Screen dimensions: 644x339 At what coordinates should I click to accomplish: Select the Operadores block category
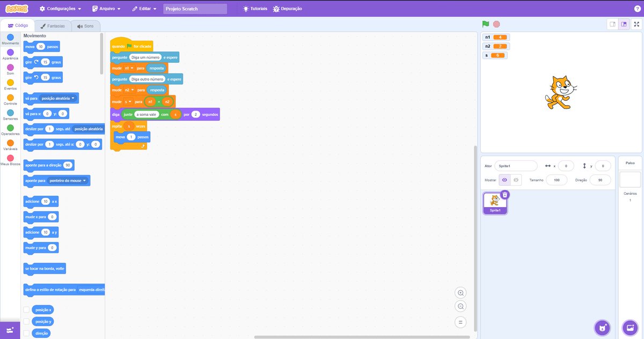tap(10, 130)
